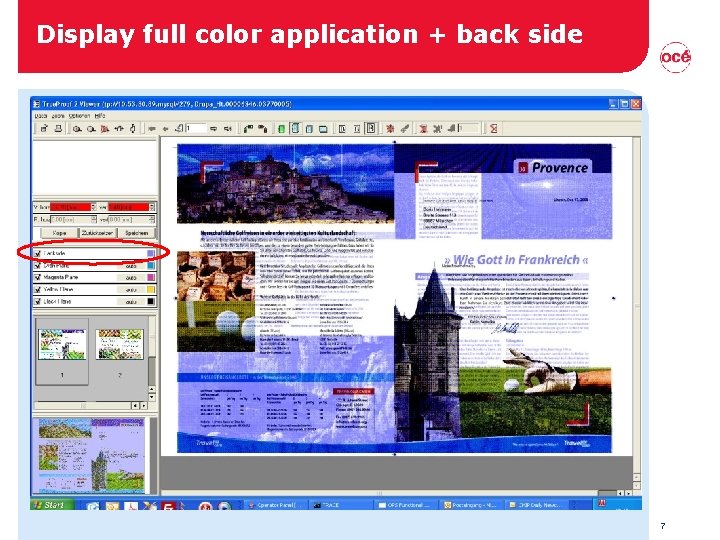720x540 pixels.
Task: Go to last page arrow icon
Action: pos(227,129)
